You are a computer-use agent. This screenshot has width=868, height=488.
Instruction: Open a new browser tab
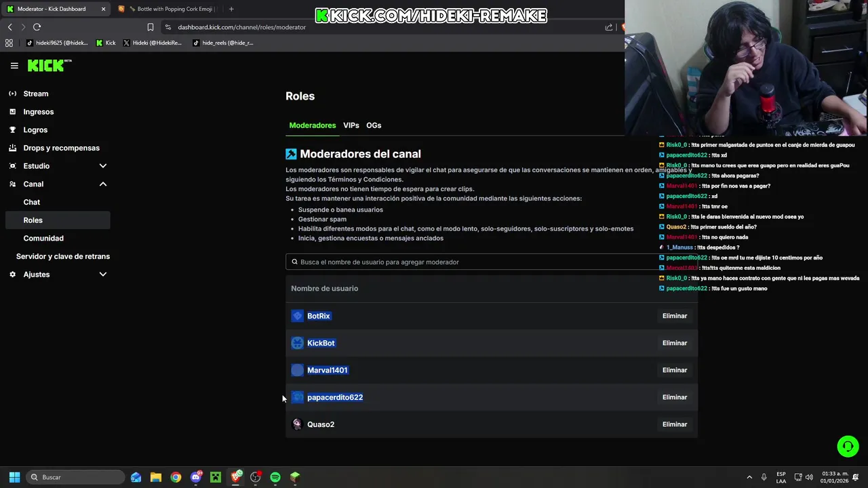click(231, 9)
